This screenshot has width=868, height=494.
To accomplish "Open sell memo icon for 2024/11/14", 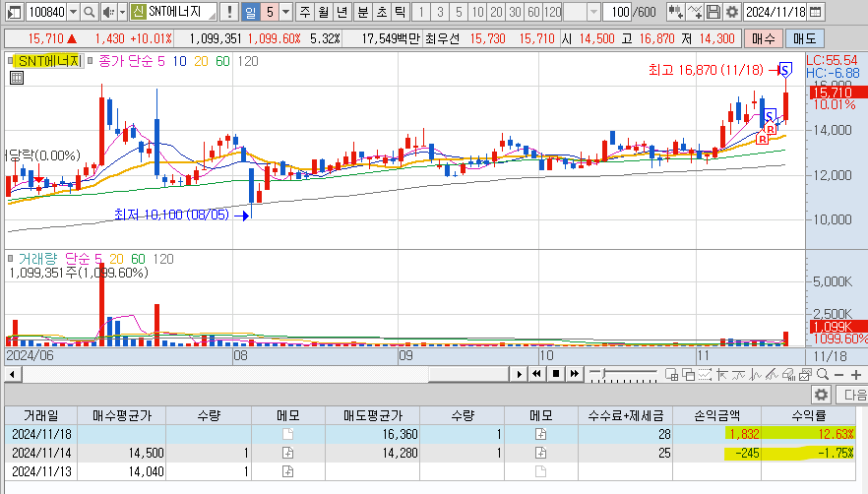I will tap(541, 453).
